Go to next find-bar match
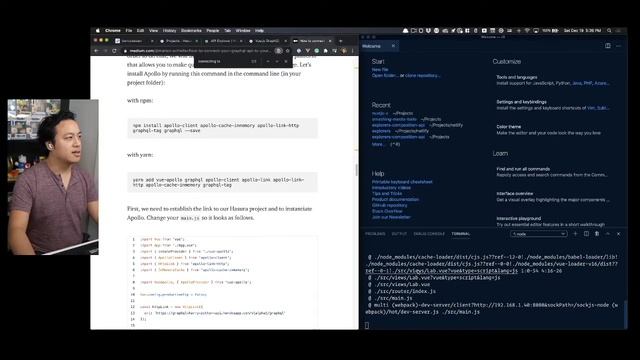 pos(277,61)
